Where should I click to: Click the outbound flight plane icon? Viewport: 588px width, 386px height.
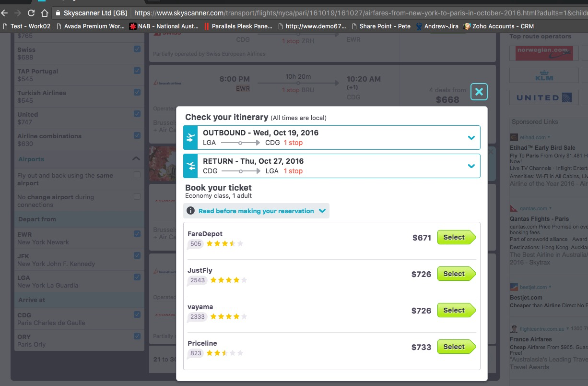coord(191,137)
